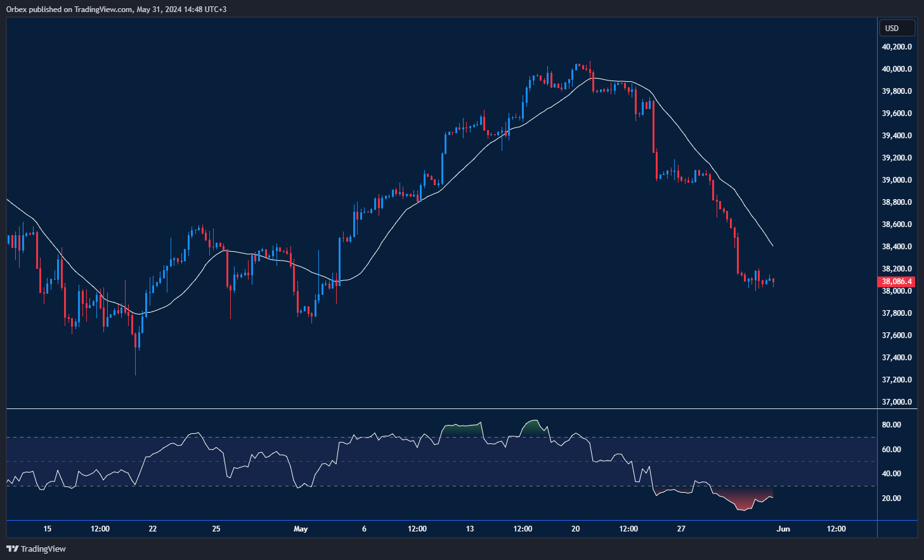Click the first green overbought RSI area
This screenshot has height=560, width=924.
click(x=463, y=429)
